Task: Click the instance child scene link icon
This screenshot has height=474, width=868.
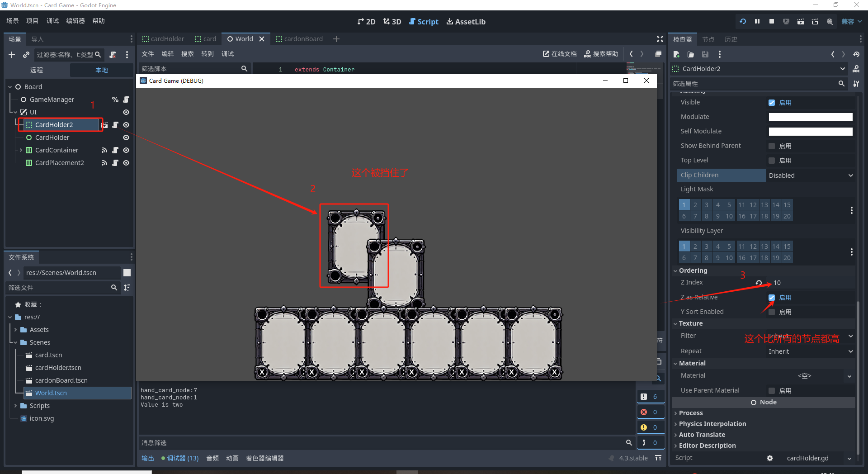Action: (26, 55)
